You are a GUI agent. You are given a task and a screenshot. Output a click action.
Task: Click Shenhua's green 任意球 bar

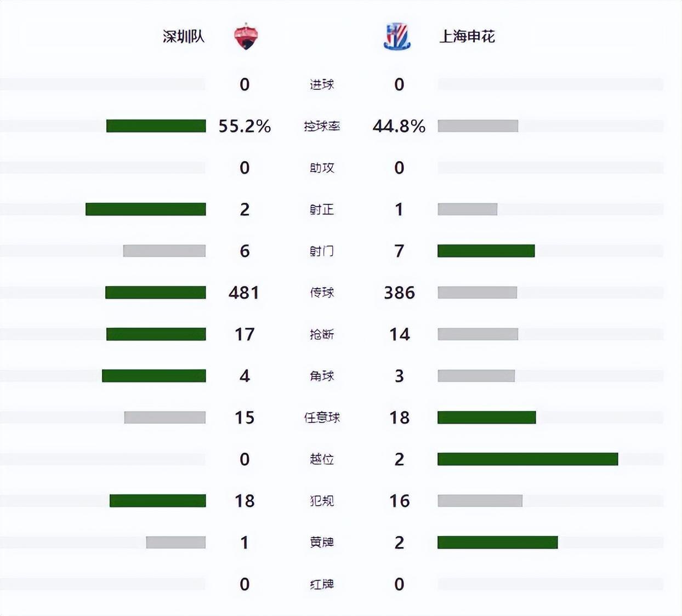tap(486, 418)
